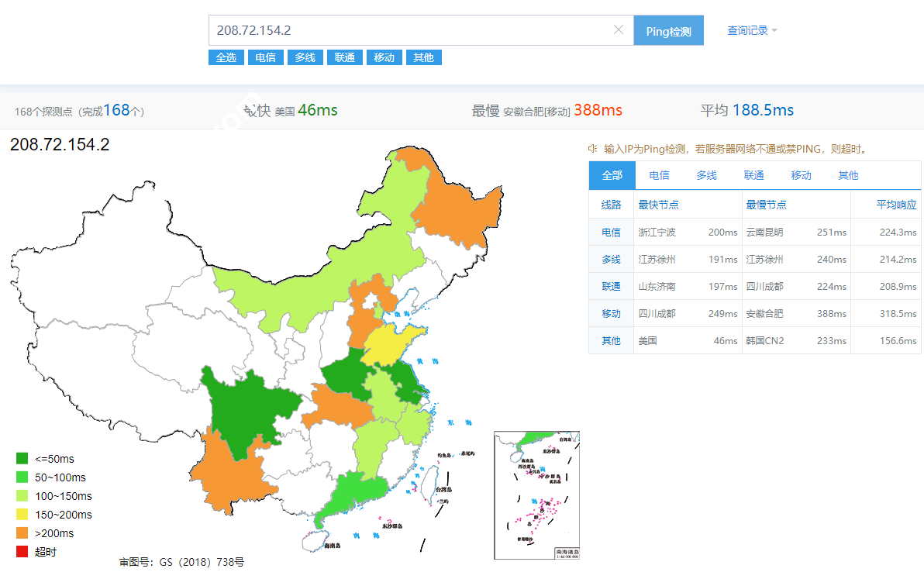Click the 多线 line link in table row

point(611,259)
